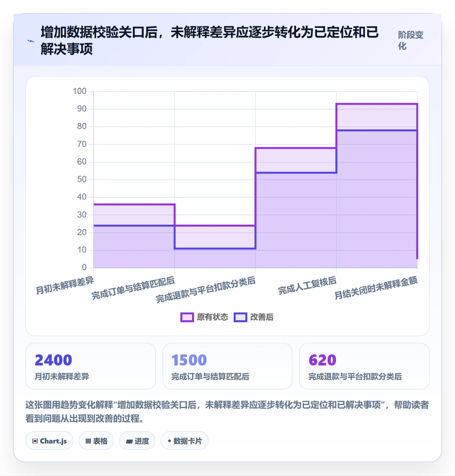Click the y-axis value 0
Image resolution: width=455 pixels, height=476 pixels.
84,267
